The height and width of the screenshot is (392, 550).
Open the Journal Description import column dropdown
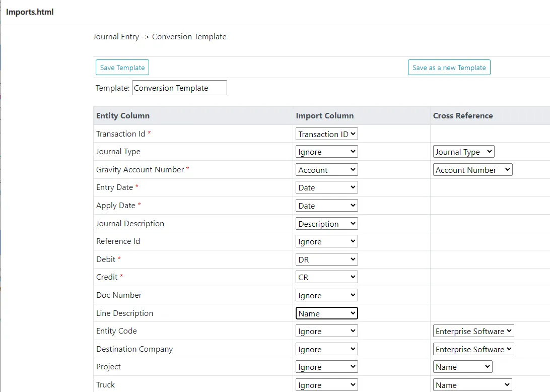point(326,224)
